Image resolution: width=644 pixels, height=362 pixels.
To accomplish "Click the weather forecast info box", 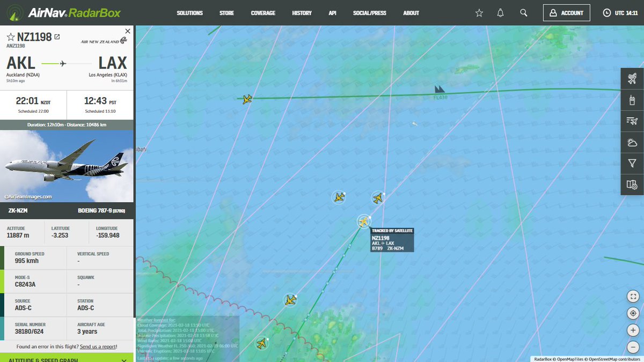I will click(187, 339).
